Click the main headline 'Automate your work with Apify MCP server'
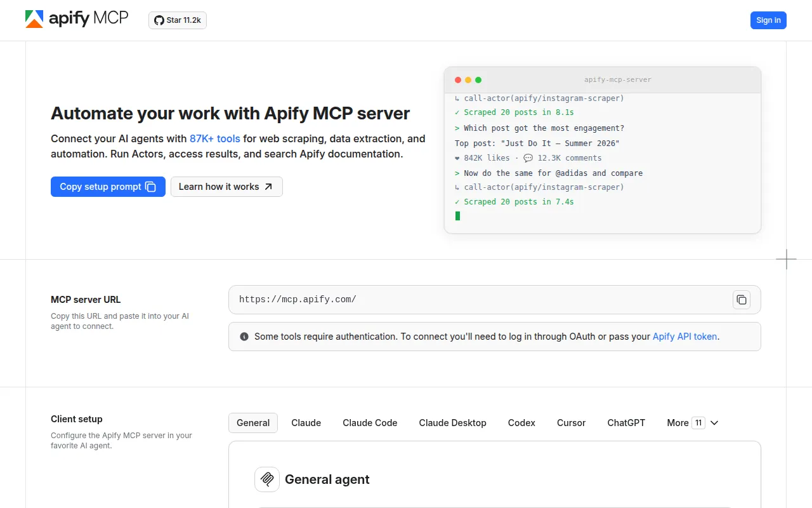Image resolution: width=812 pixels, height=508 pixels. click(x=230, y=114)
